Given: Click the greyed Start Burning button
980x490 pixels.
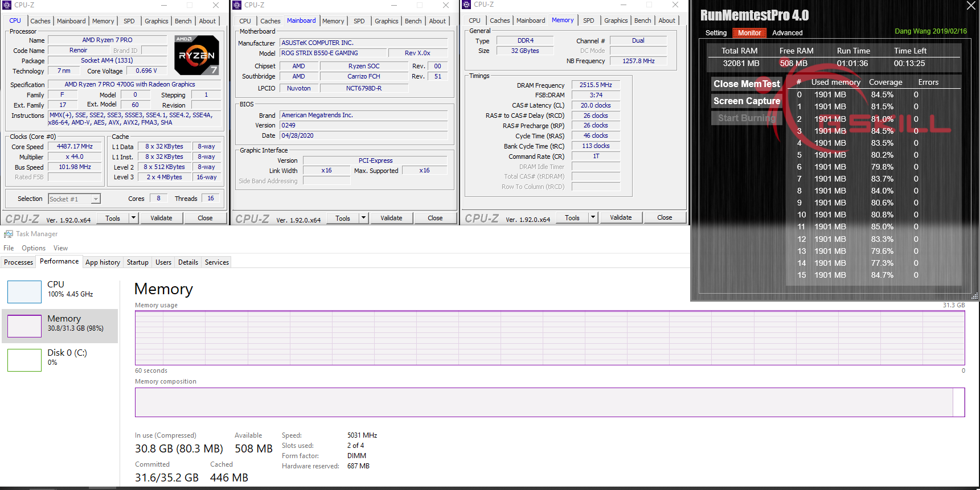Looking at the screenshot, I should [x=747, y=118].
